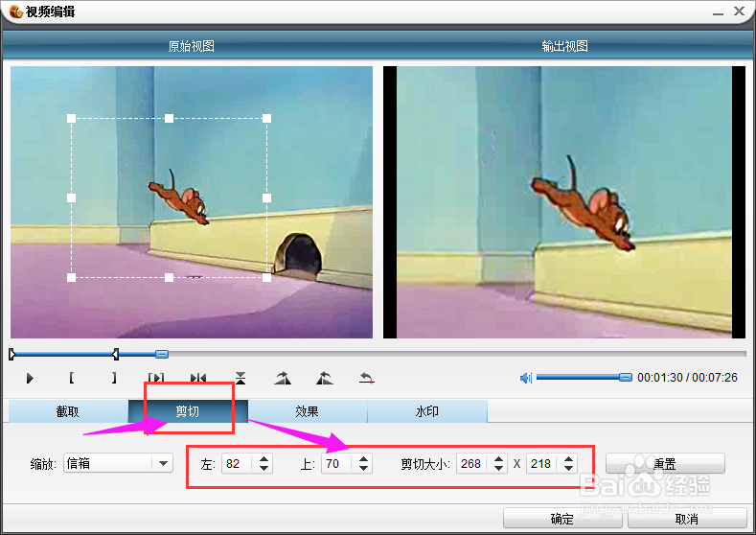The image size is (756, 535).
Task: Mute audio via the speaker icon
Action: [x=525, y=378]
